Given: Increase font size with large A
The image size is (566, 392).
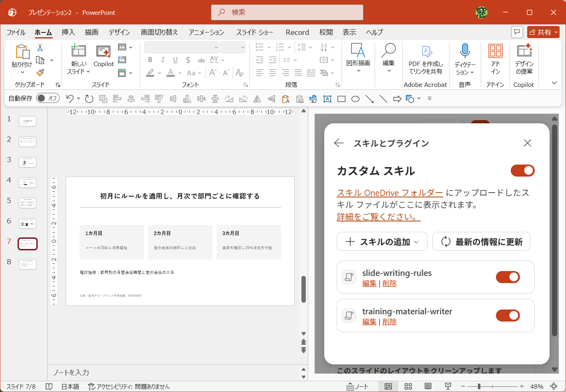Looking at the screenshot, I should pyautogui.click(x=213, y=72).
